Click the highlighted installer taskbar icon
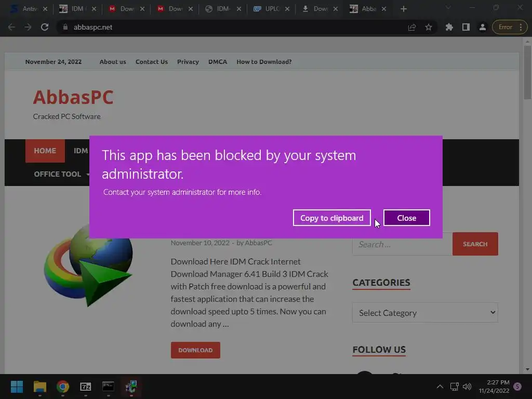Image resolution: width=532 pixels, height=399 pixels. click(131, 387)
